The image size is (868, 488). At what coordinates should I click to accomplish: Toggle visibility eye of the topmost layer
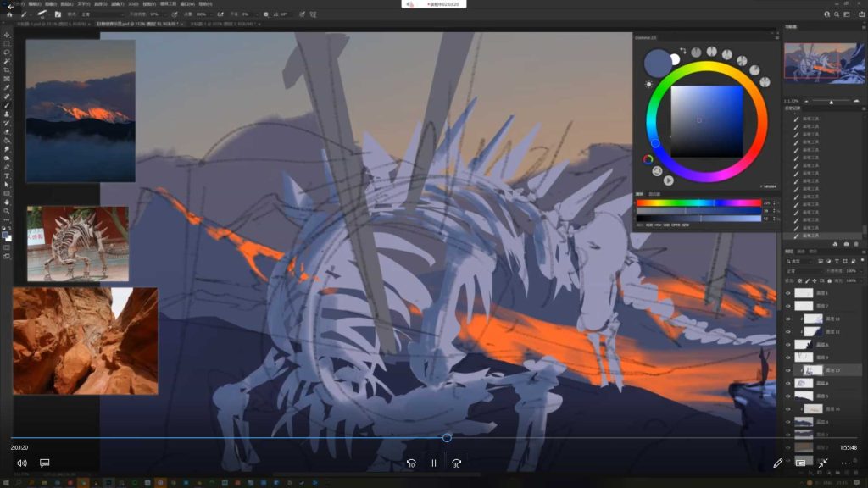[788, 293]
